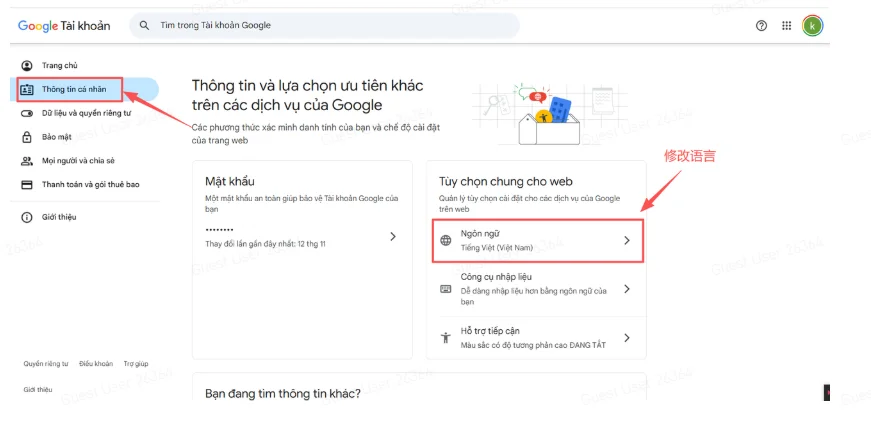Open the help question mark icon
This screenshot has width=871, height=423.
pyautogui.click(x=761, y=25)
